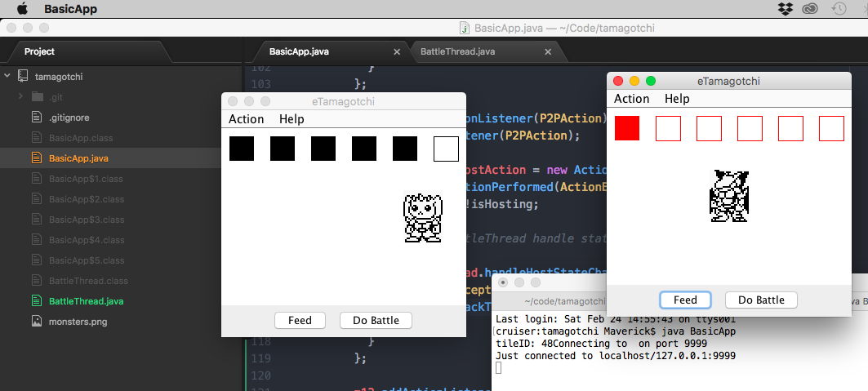Select BasicApp$3.class in the tree
This screenshot has width=868, height=391.
(x=87, y=220)
